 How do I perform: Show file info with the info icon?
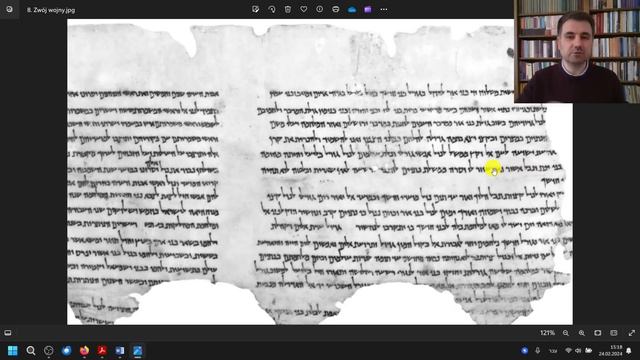pyautogui.click(x=320, y=9)
